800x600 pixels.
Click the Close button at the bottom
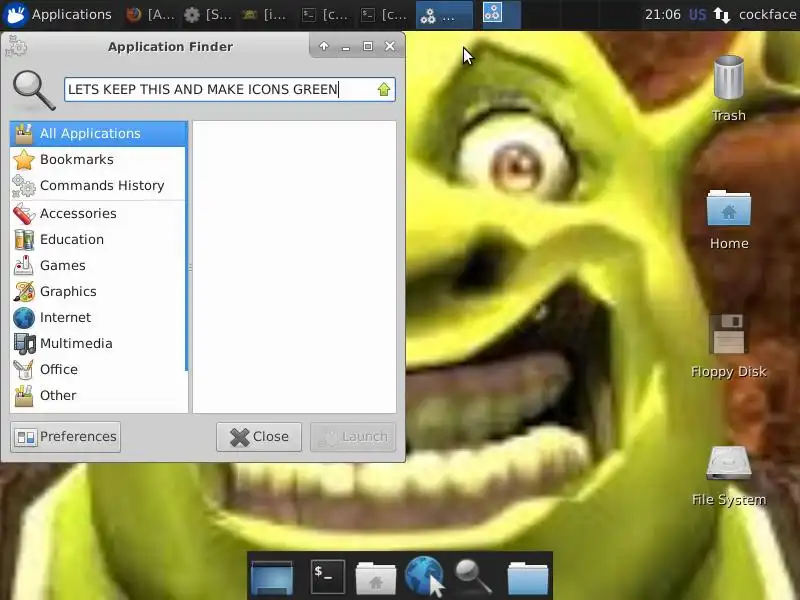259,437
